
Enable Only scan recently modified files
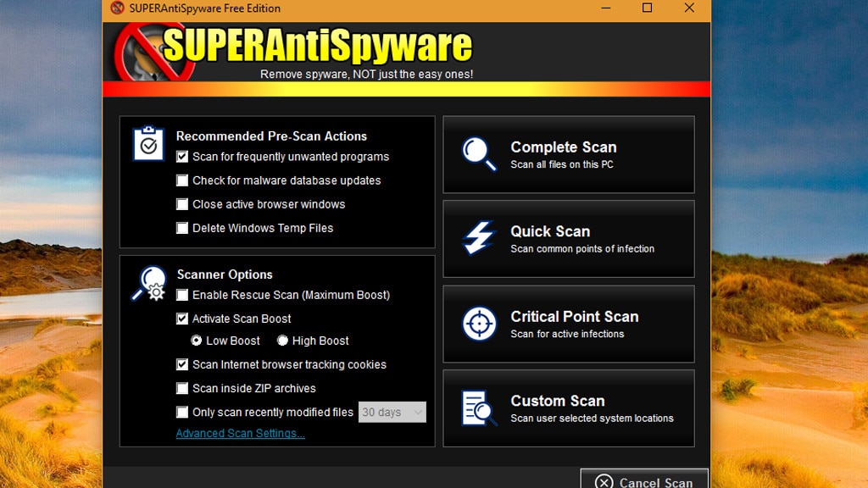[182, 413]
